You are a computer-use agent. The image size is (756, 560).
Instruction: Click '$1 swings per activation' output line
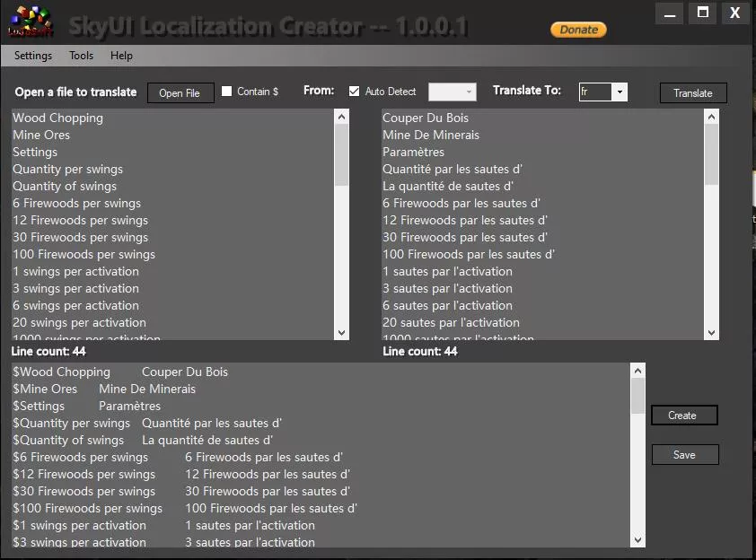pyautogui.click(x=164, y=525)
